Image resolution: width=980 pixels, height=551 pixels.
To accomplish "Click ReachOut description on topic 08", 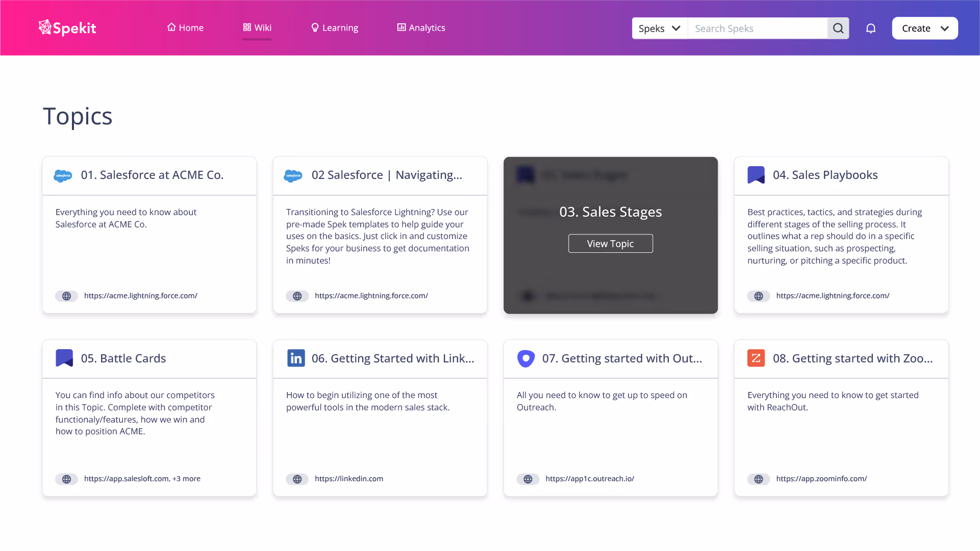I will pos(833,401).
